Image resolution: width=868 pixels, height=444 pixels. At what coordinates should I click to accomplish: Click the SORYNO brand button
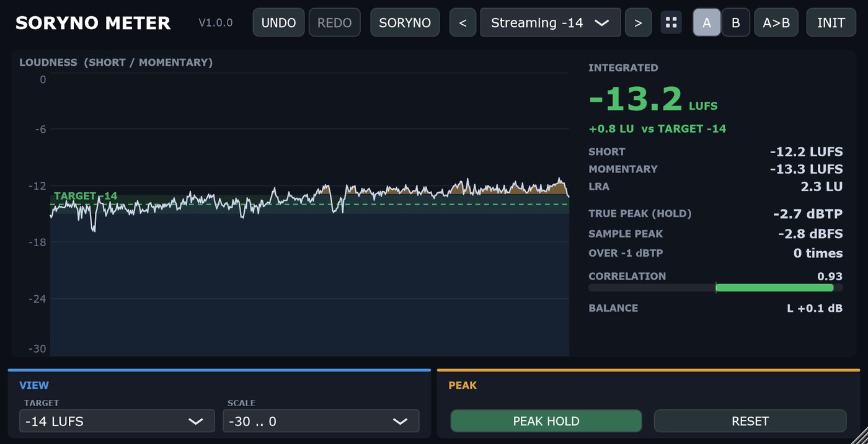tap(405, 23)
